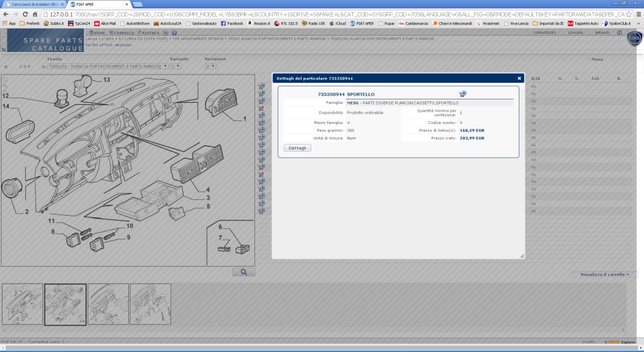Image resolution: width=644 pixels, height=352 pixels.
Task: Open the Amazon.it bookmark
Action: click(259, 23)
